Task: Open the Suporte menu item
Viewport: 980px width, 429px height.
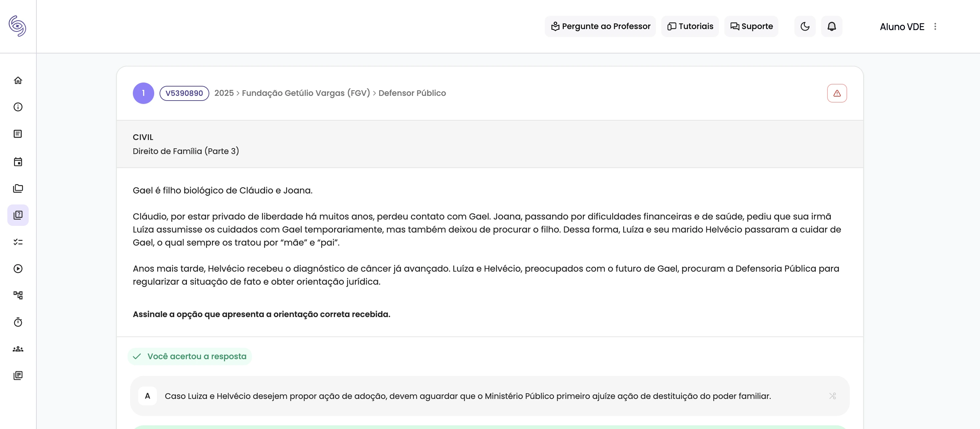Action: (x=751, y=26)
